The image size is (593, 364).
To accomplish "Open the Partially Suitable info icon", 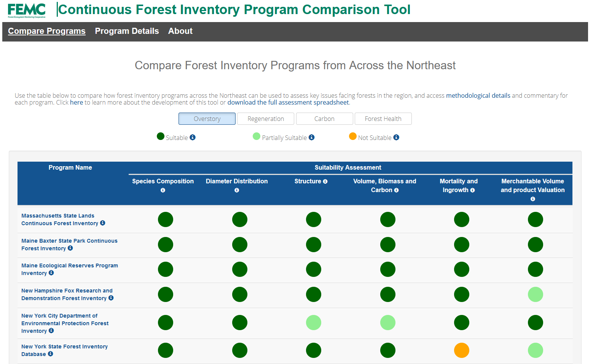I will click(312, 137).
